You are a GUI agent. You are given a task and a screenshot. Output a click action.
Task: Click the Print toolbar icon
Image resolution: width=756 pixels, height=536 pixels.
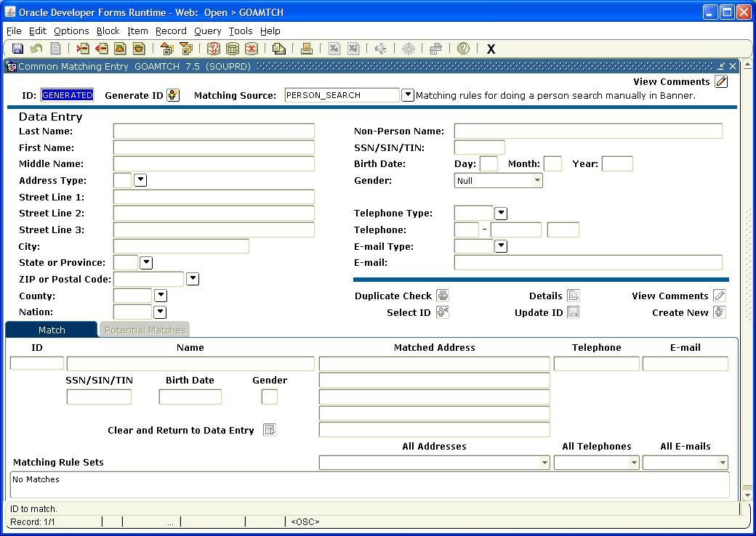point(307,49)
